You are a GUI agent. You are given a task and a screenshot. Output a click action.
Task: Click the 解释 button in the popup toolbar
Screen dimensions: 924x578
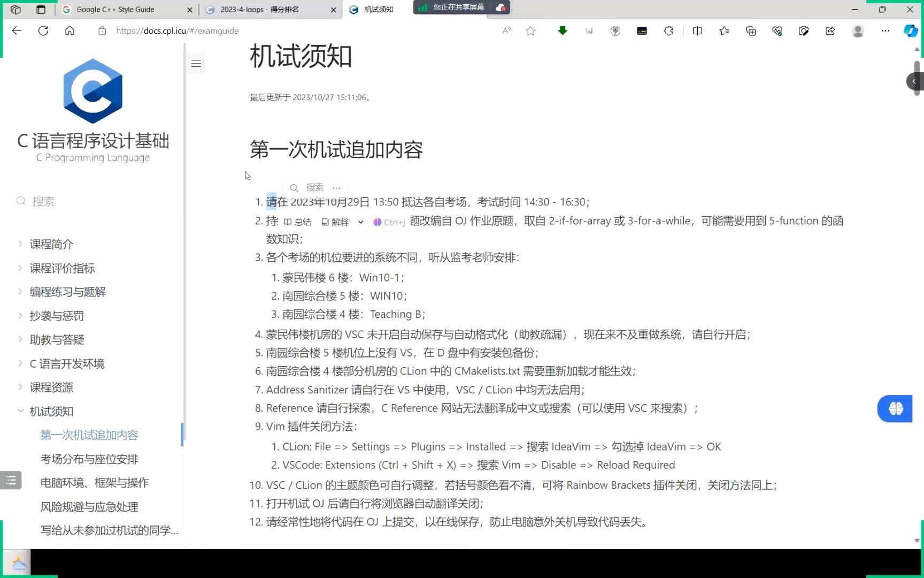335,222
